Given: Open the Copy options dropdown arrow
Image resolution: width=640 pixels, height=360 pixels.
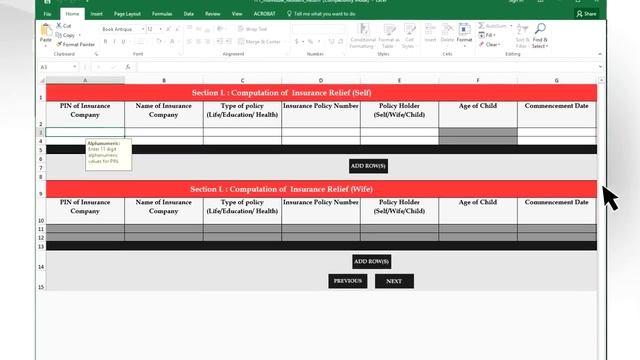Looking at the screenshot, I should point(80,36).
